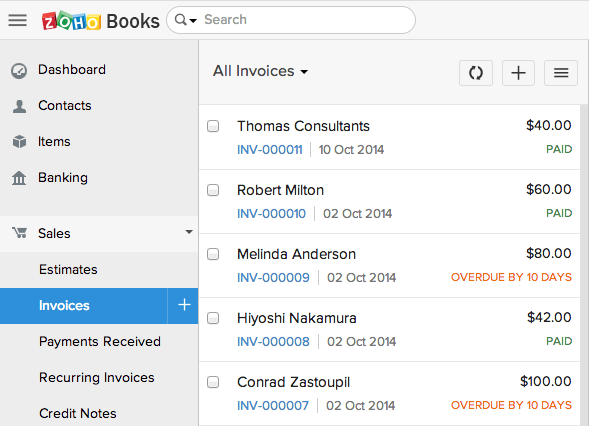Tick the Melinda Anderson invoice checkbox

[x=213, y=254]
